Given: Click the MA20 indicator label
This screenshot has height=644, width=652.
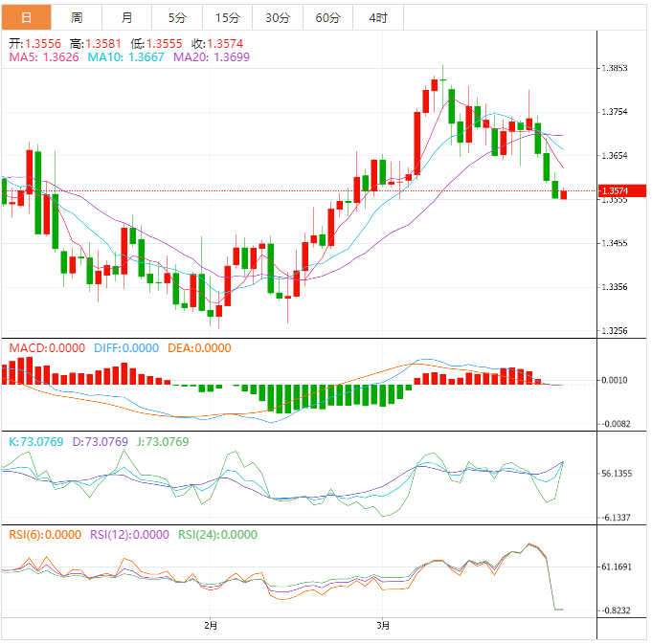Looking at the screenshot, I should click(x=212, y=57).
